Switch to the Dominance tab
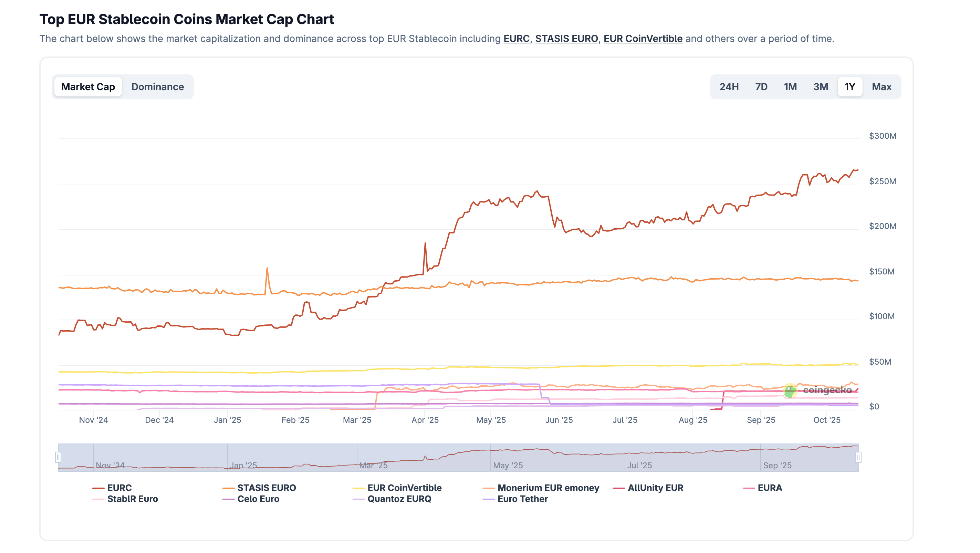Image resolution: width=980 pixels, height=553 pixels. (x=157, y=87)
